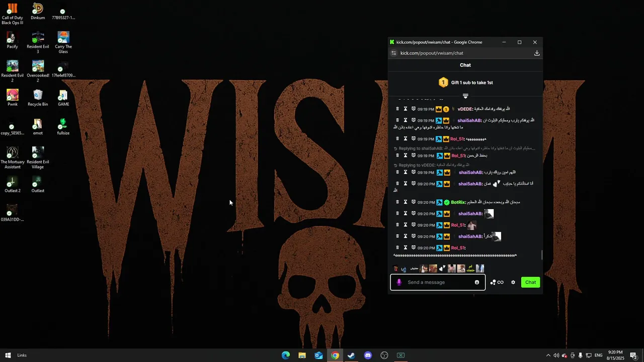Viewport: 644px width, 362px height.
Task: Open Discord from the taskbar
Action: point(368,355)
